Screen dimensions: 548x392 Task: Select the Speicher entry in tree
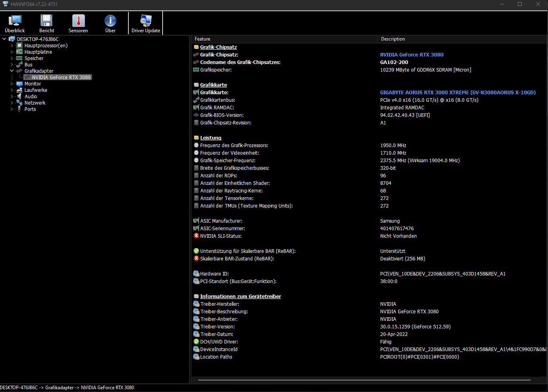(34, 58)
